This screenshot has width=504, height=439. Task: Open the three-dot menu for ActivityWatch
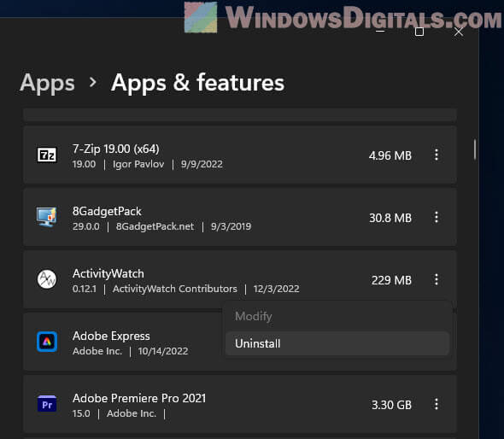pos(437,279)
